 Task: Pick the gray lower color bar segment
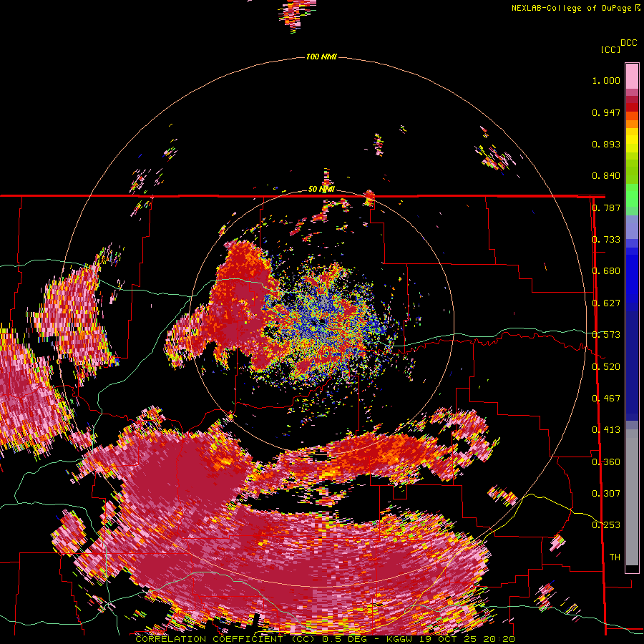(x=632, y=497)
